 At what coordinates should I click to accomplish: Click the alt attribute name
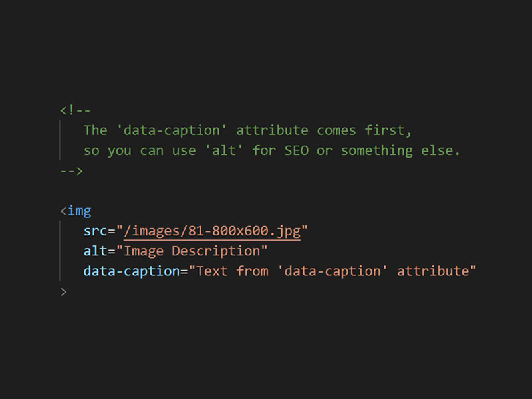point(95,251)
